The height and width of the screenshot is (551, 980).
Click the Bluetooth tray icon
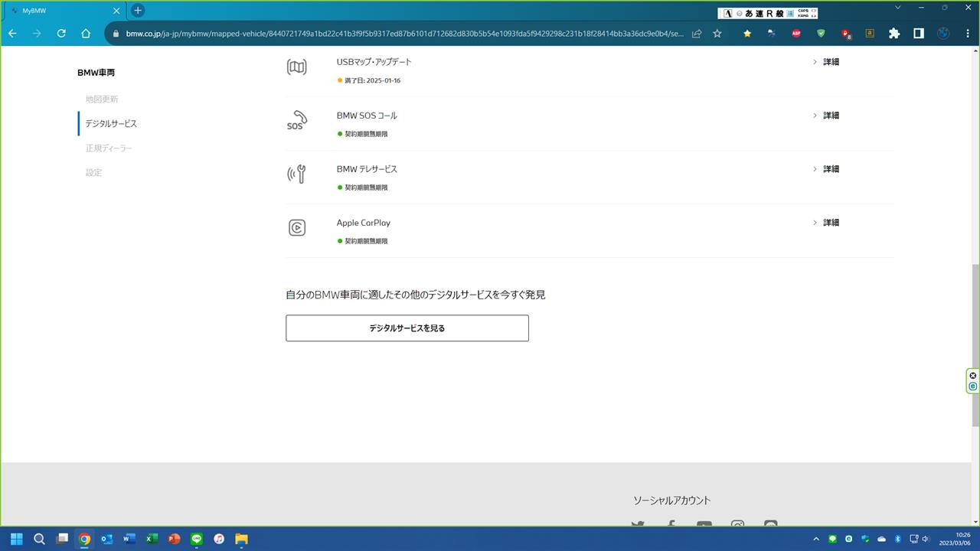[898, 539]
